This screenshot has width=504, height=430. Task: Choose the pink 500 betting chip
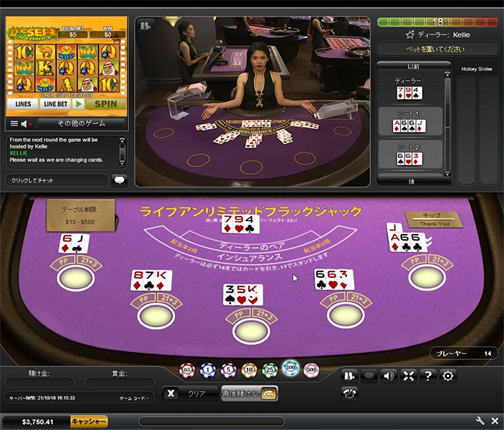tap(311, 370)
